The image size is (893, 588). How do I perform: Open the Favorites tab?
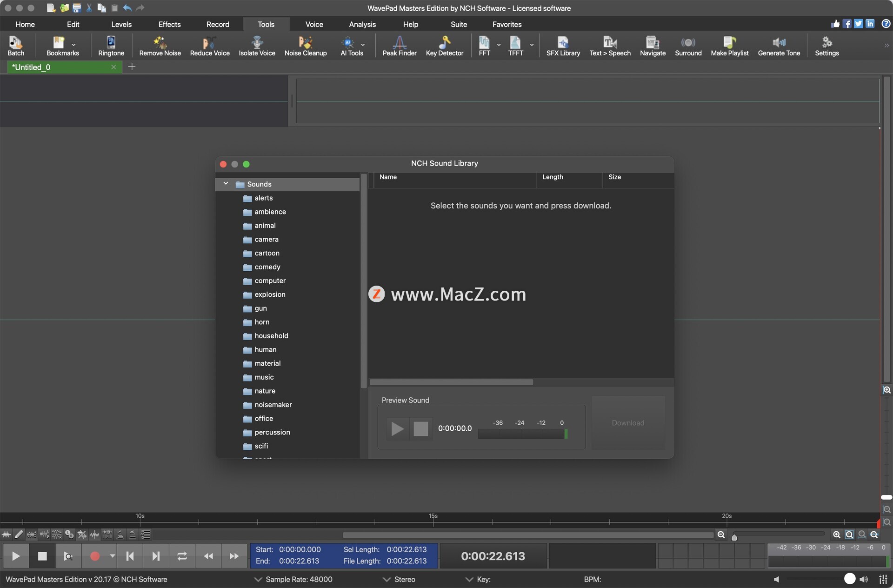point(506,24)
